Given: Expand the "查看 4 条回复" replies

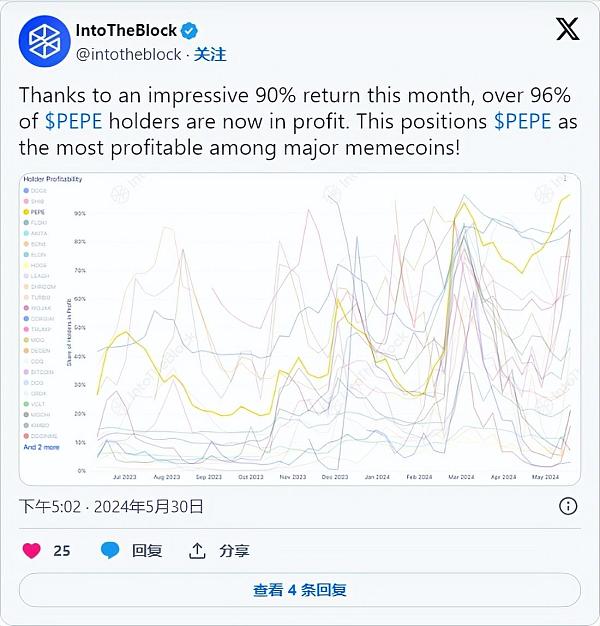Looking at the screenshot, I should [300, 590].
